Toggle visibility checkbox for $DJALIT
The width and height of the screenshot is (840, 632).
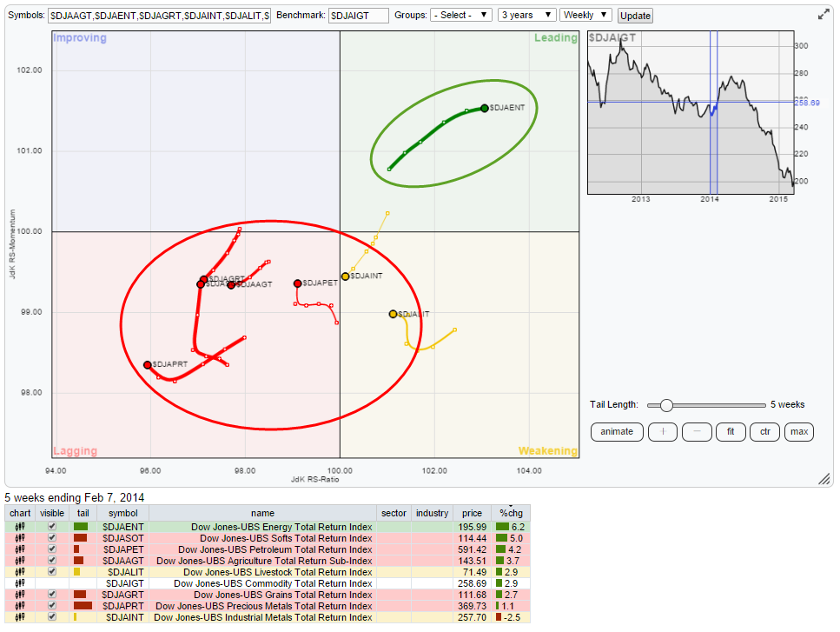tap(52, 571)
